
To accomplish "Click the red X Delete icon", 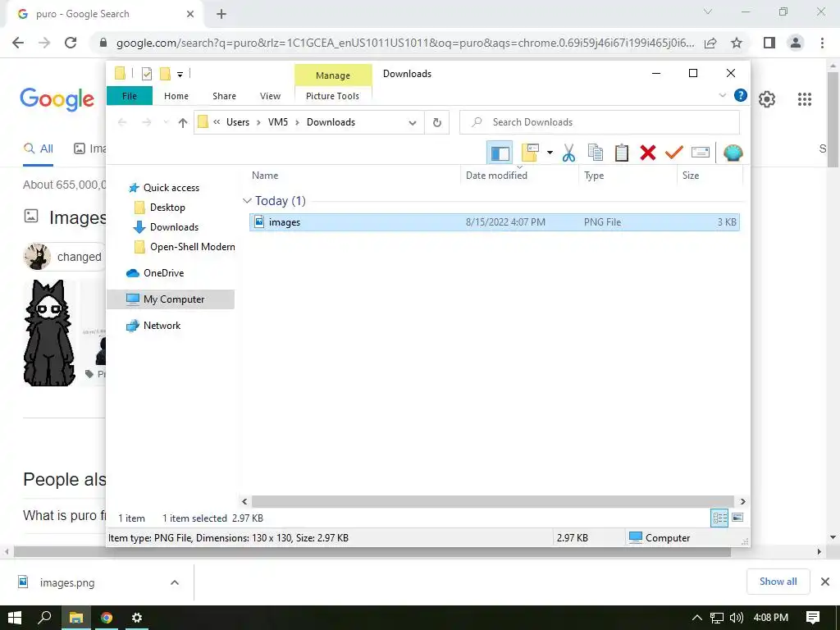I will tap(648, 153).
